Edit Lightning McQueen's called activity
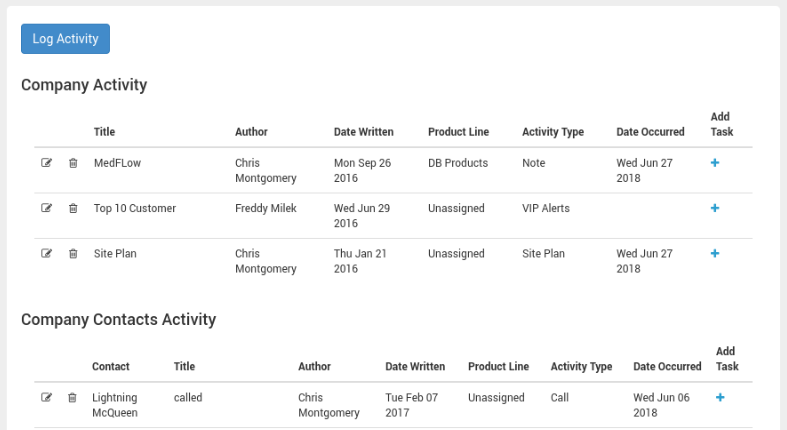Screen dimensions: 787x430 click(46, 397)
